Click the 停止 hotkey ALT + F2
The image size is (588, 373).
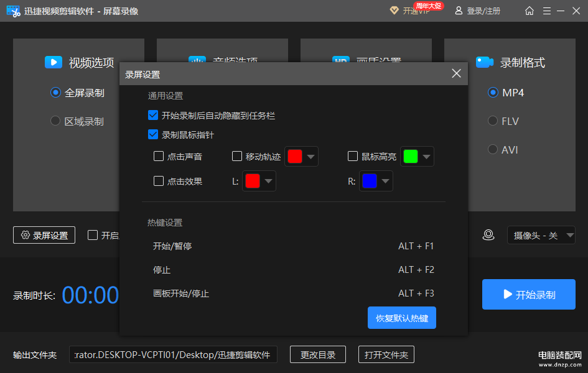click(x=416, y=270)
